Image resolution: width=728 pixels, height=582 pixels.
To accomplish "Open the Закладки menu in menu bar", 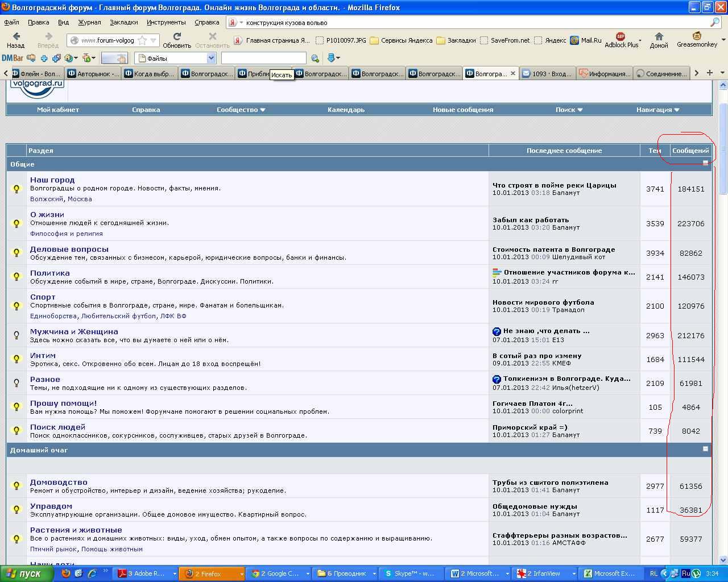I will coord(123,22).
